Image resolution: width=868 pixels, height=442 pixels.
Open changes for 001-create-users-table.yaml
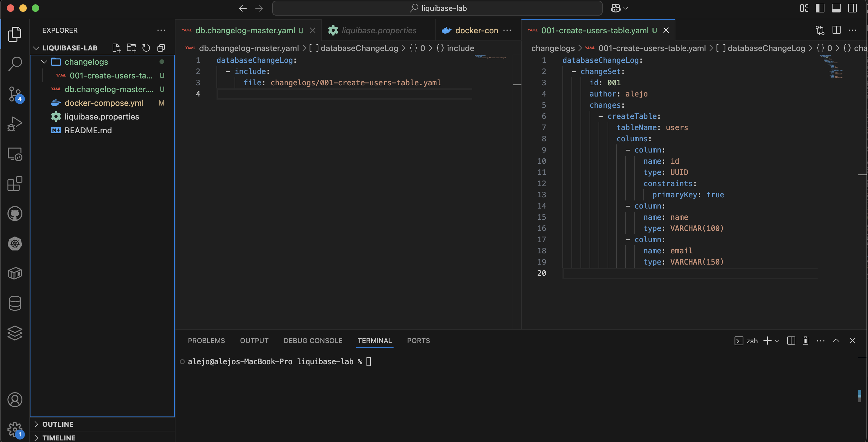pos(820,30)
